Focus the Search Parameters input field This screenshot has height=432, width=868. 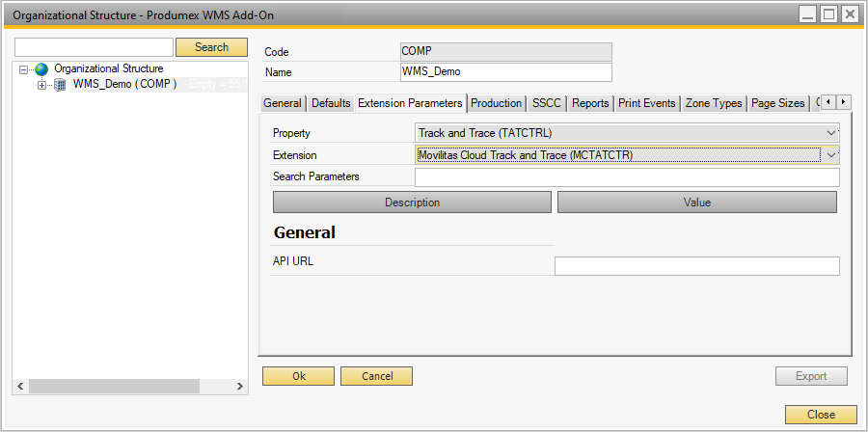coord(626,177)
